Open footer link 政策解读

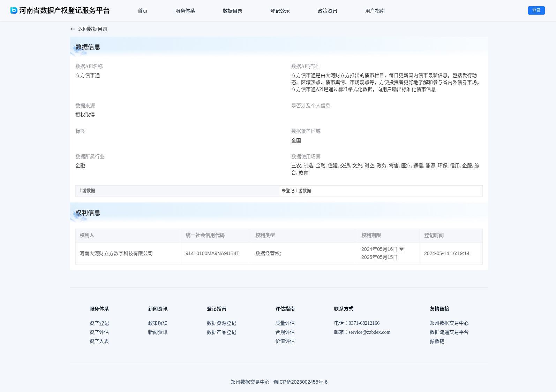pos(158,323)
